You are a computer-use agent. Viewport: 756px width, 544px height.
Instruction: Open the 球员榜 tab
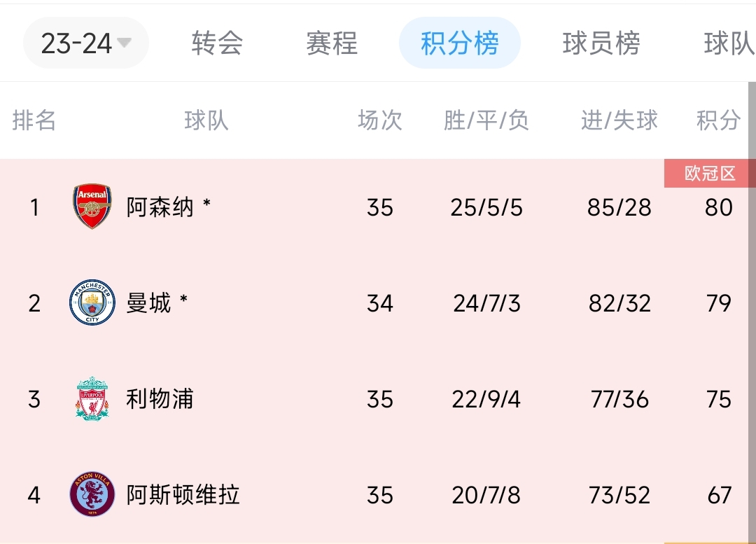tap(601, 43)
